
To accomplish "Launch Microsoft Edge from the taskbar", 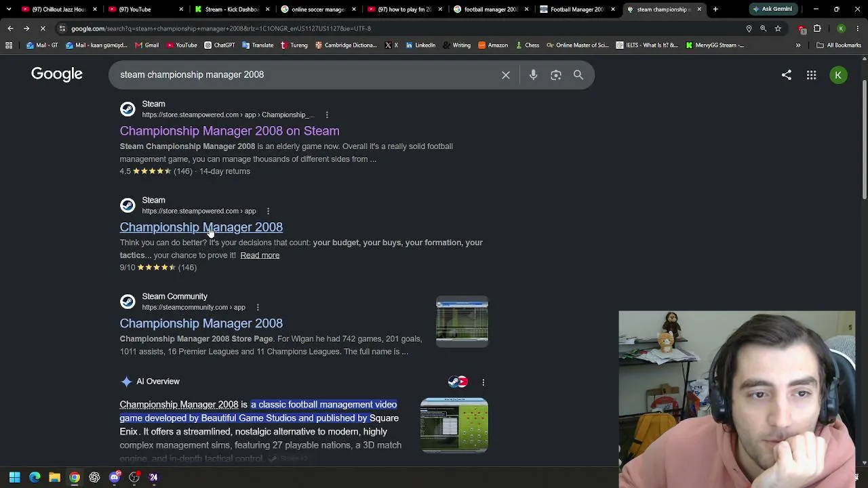I will pyautogui.click(x=35, y=477).
